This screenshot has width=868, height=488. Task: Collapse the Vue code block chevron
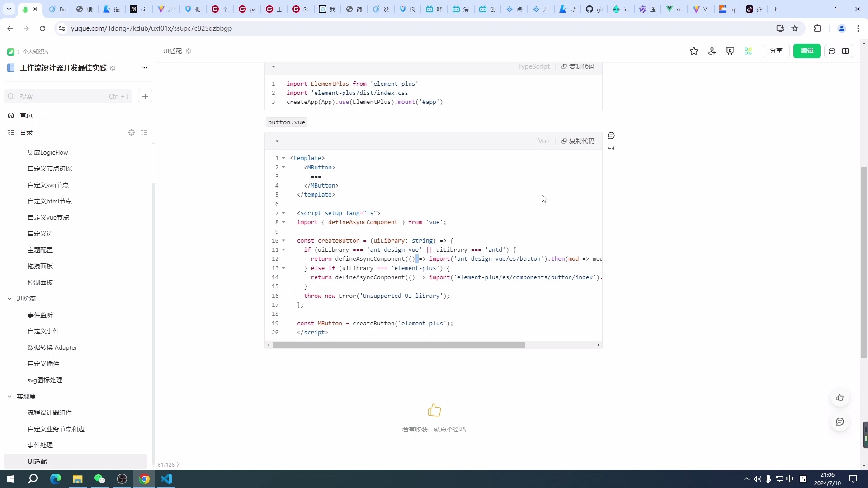277,141
